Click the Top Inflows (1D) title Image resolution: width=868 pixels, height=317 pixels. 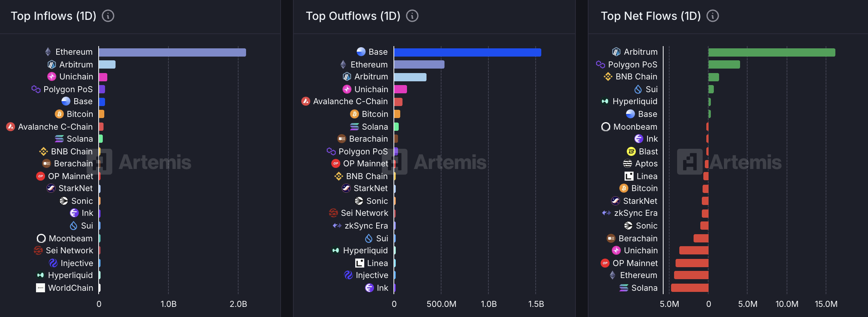pyautogui.click(x=54, y=16)
